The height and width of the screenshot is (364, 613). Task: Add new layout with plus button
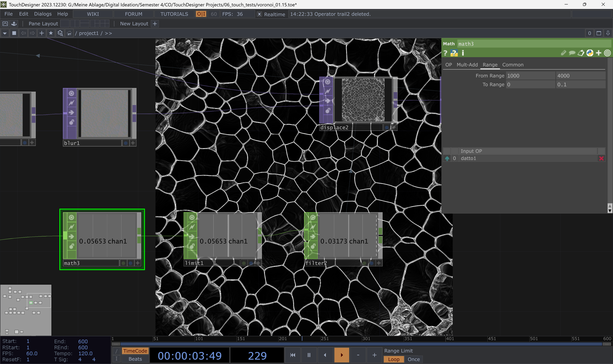click(155, 23)
